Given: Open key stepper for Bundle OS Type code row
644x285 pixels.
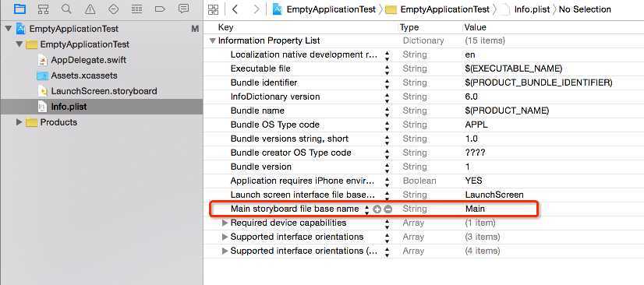Looking at the screenshot, I should (387, 125).
